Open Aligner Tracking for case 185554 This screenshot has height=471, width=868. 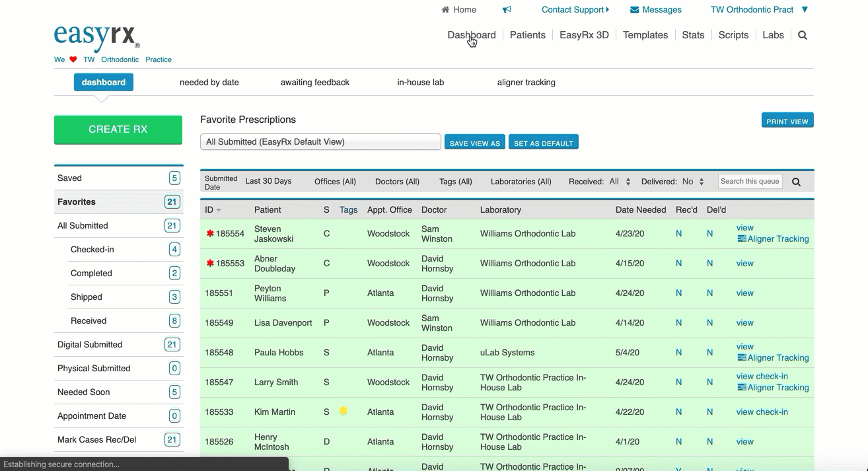pos(774,239)
